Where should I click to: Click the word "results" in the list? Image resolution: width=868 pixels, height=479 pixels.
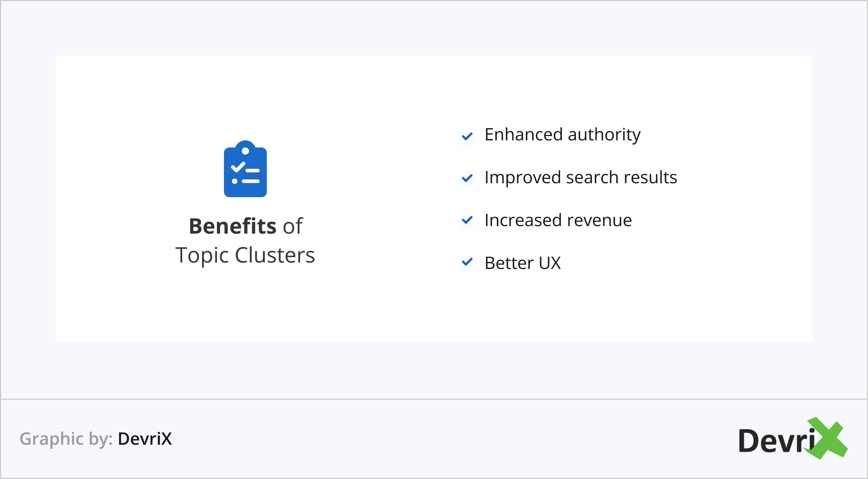pos(649,177)
